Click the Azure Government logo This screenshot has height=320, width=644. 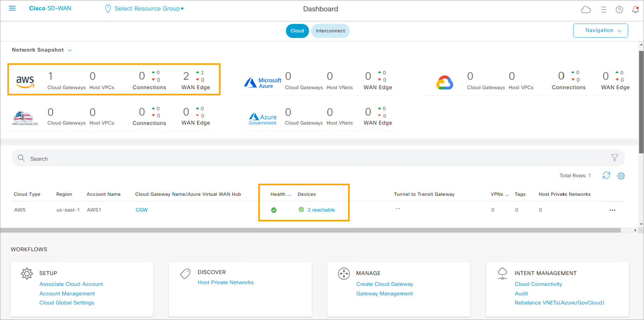[x=263, y=119]
